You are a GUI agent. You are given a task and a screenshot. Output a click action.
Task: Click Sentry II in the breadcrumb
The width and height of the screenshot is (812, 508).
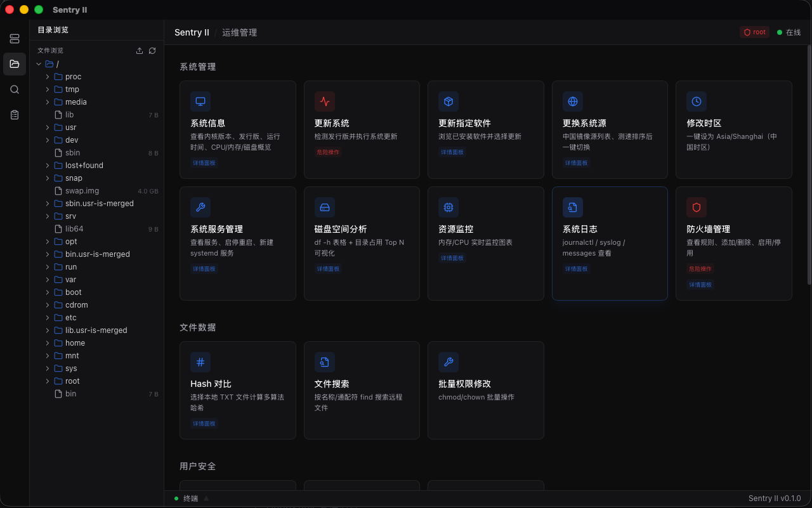click(x=192, y=32)
